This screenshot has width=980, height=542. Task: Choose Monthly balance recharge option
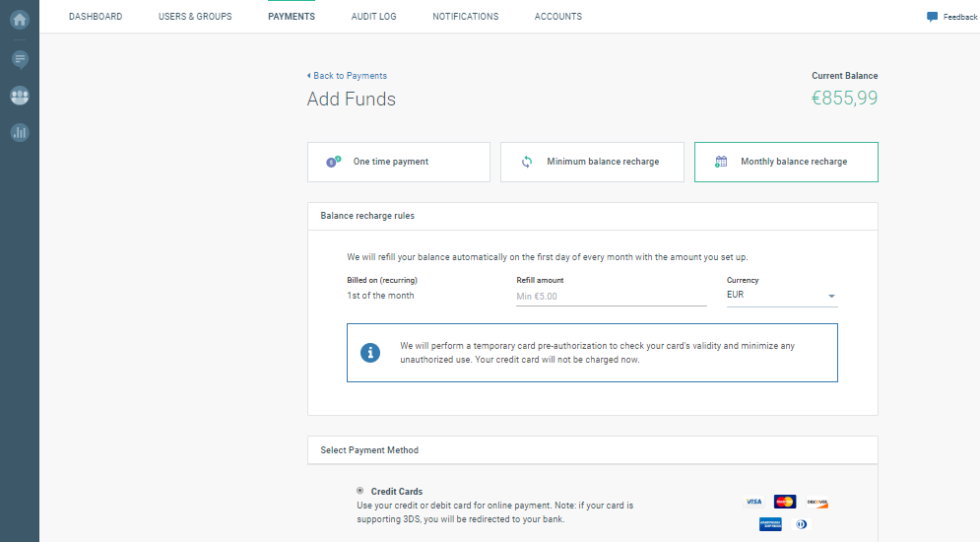(x=786, y=162)
